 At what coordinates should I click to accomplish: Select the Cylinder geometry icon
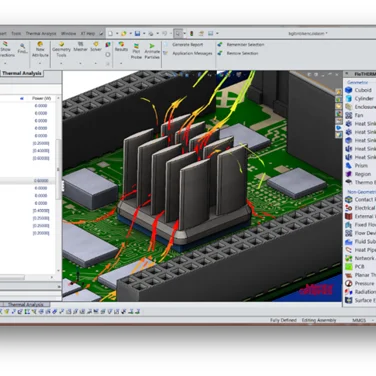pyautogui.click(x=349, y=98)
